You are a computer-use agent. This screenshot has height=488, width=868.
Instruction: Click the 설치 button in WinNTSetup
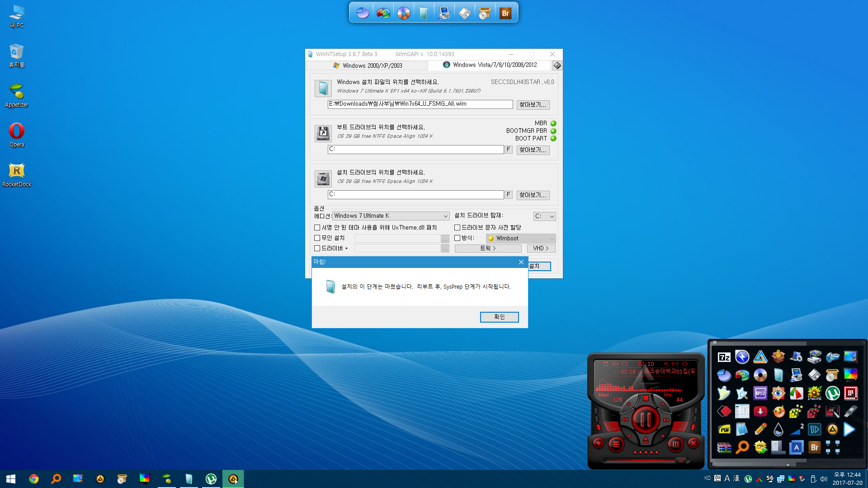pos(539,266)
